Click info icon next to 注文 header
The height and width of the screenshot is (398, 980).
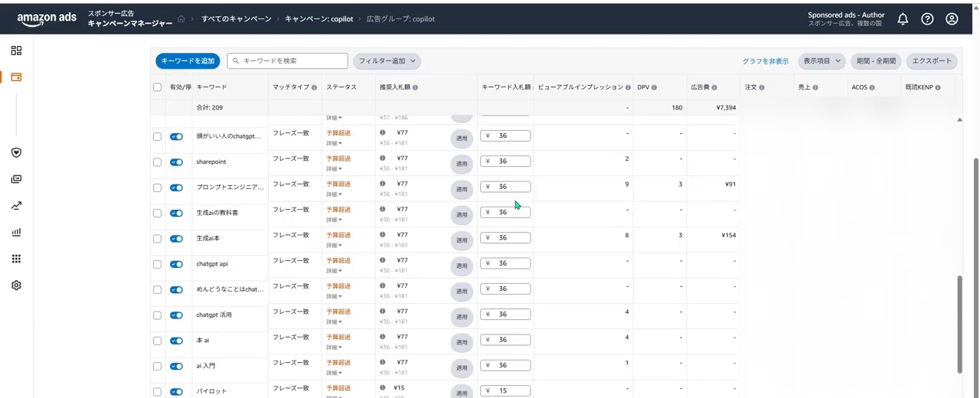[x=761, y=88]
